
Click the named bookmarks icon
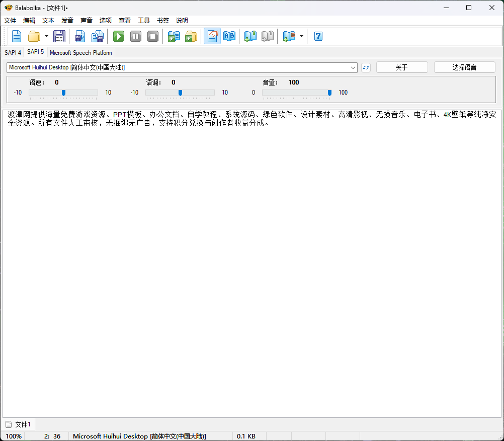(289, 36)
